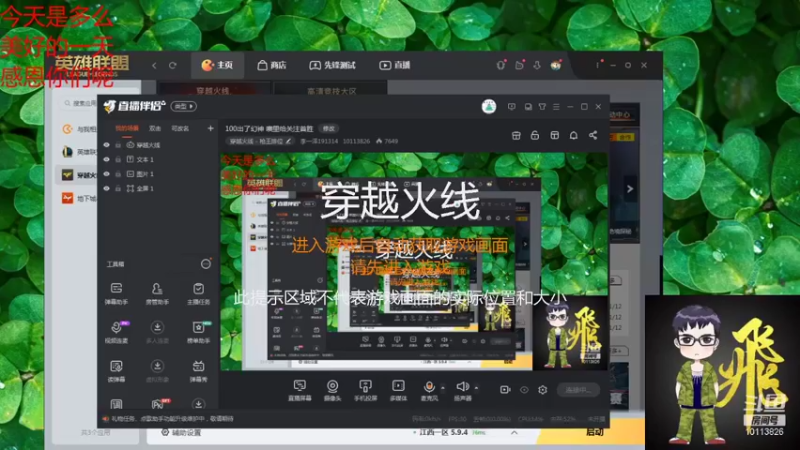
Task: Toggle the preview eye icon in bottom bar
Action: [x=524, y=390]
